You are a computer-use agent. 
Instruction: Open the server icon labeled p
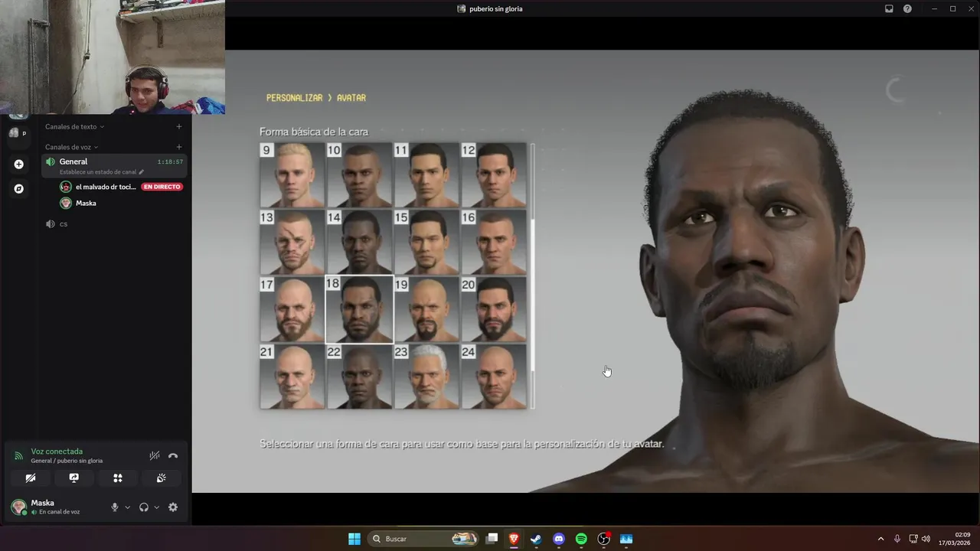[17, 132]
